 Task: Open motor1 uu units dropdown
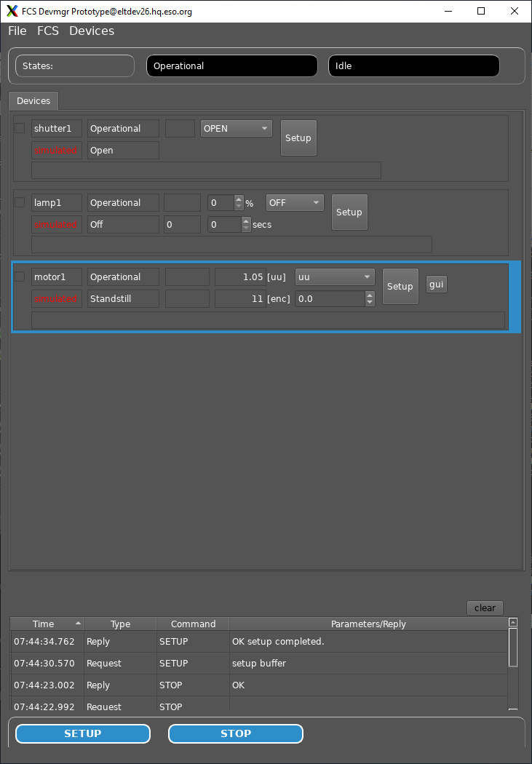334,277
